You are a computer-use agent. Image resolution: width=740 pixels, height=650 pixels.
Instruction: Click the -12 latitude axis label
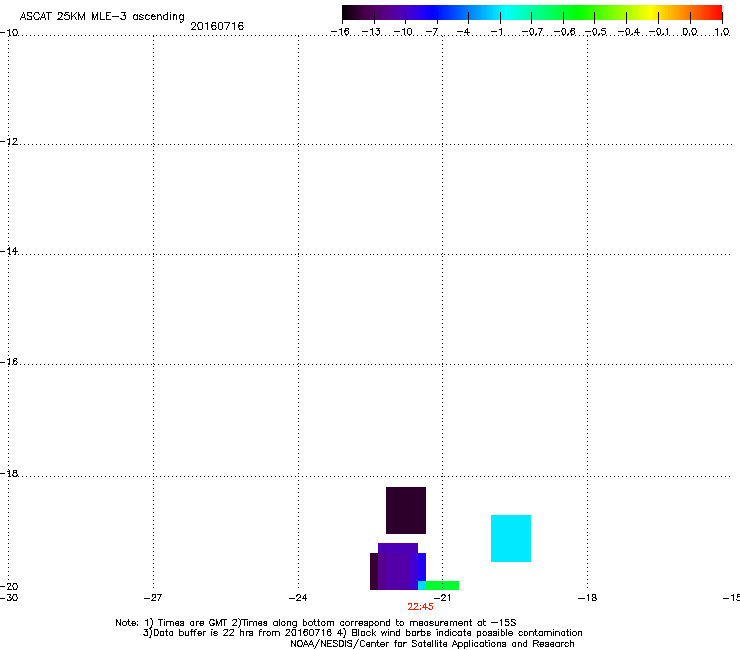click(9, 142)
